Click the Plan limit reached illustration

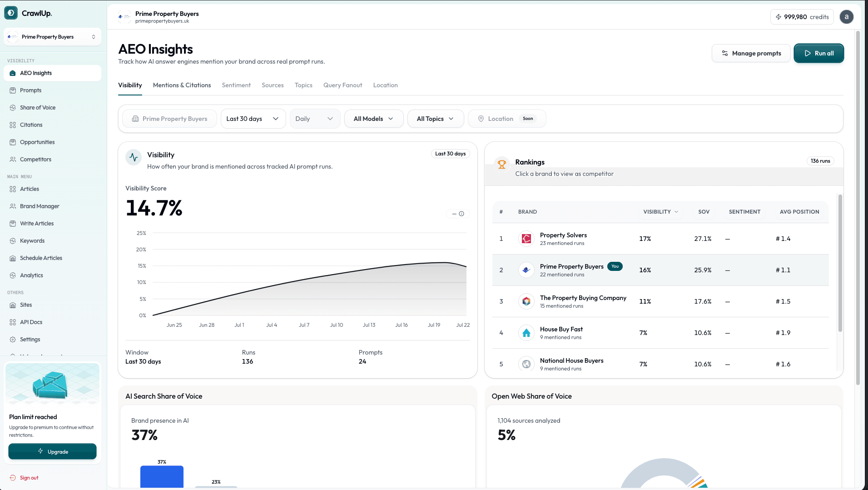point(52,384)
